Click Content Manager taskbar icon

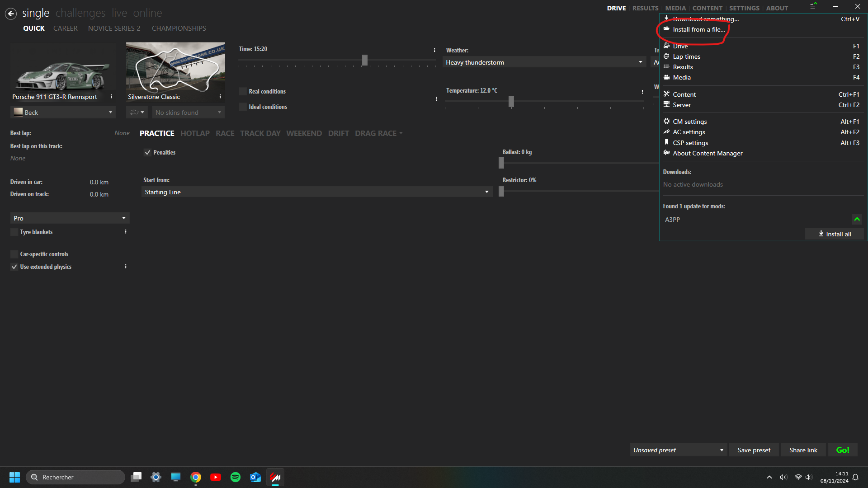click(x=275, y=477)
